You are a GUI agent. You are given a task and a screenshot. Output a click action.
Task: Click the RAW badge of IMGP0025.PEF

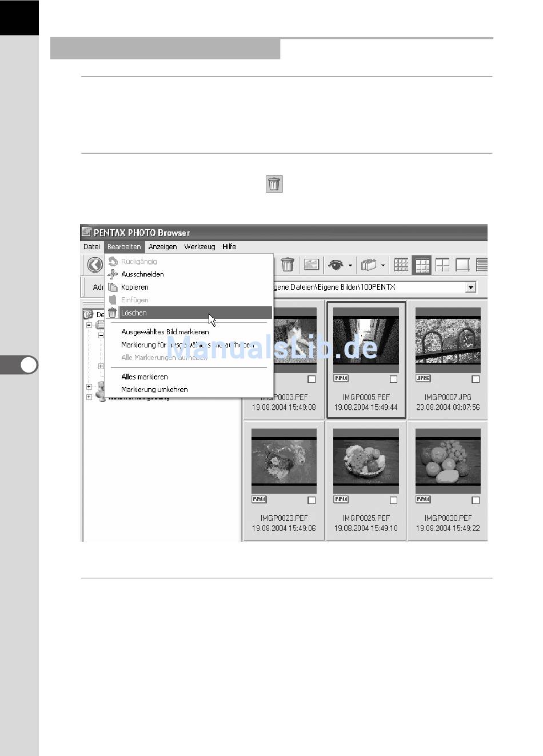pos(341,499)
